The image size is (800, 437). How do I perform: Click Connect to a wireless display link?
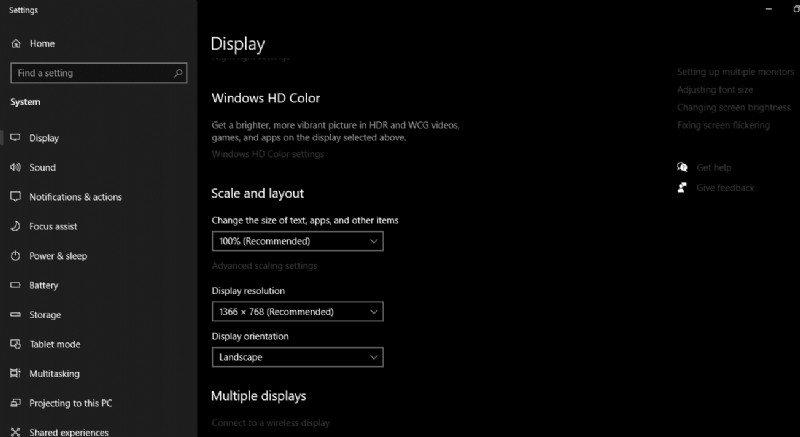point(270,423)
